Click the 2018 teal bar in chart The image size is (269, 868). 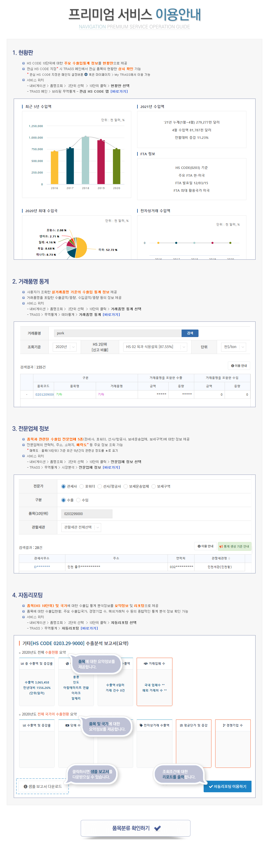pos(85,160)
